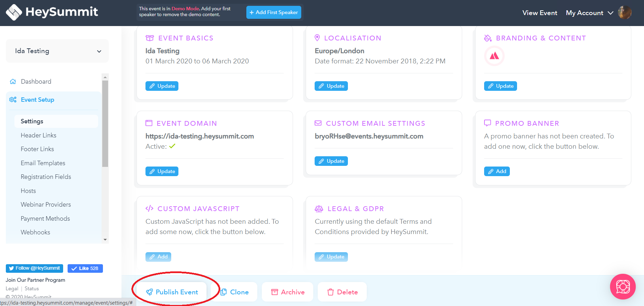Image resolution: width=644 pixels, height=306 pixels.
Task: Open the Ida Testing event selector
Action: pyautogui.click(x=57, y=51)
